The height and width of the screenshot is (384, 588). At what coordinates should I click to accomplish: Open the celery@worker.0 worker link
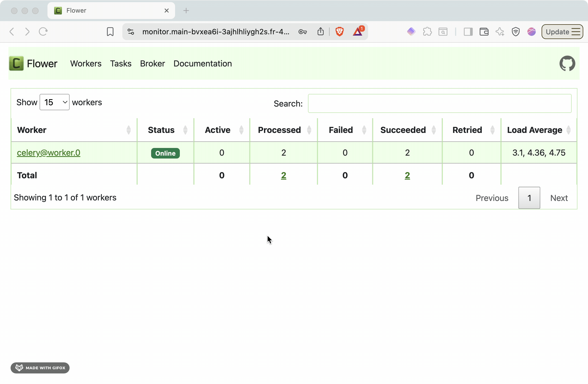click(x=49, y=153)
